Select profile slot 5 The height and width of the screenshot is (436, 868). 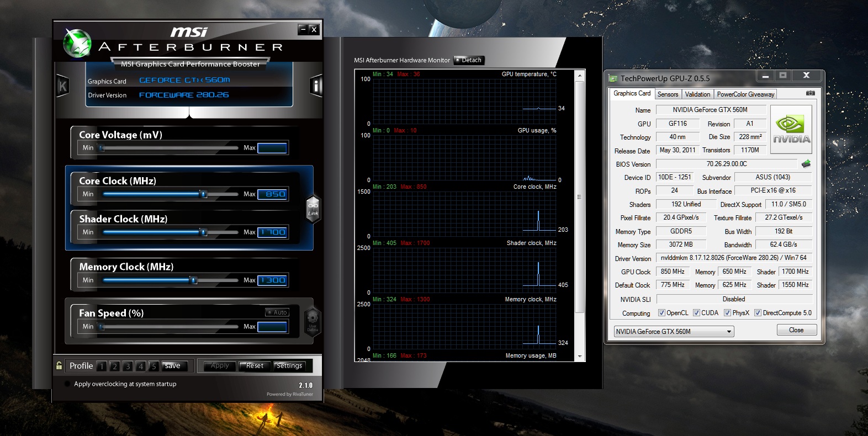click(154, 366)
